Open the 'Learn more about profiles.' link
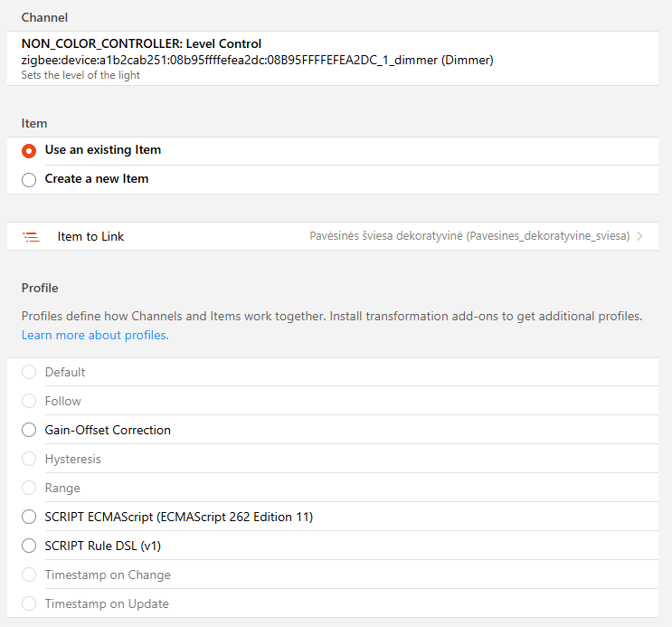Viewport: 672px width, 627px height. pos(95,335)
